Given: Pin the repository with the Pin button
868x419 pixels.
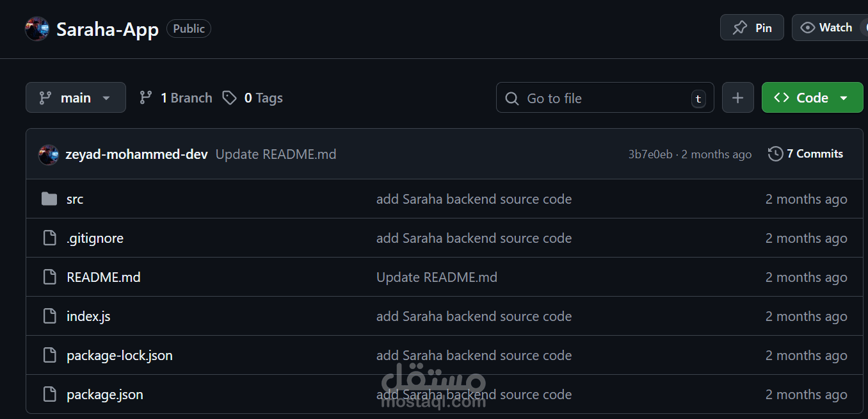Looking at the screenshot, I should point(752,28).
